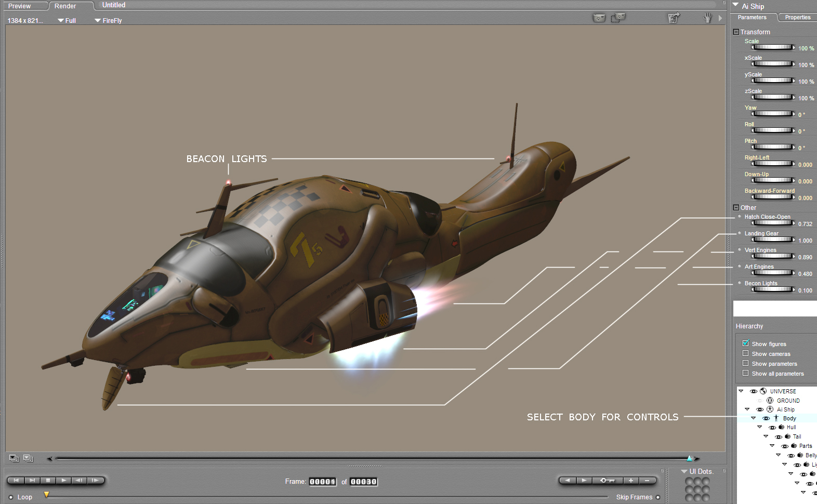Click the Parts hand icon in hierarchy
Viewport: 817px width, 504px height.
pyautogui.click(x=794, y=446)
